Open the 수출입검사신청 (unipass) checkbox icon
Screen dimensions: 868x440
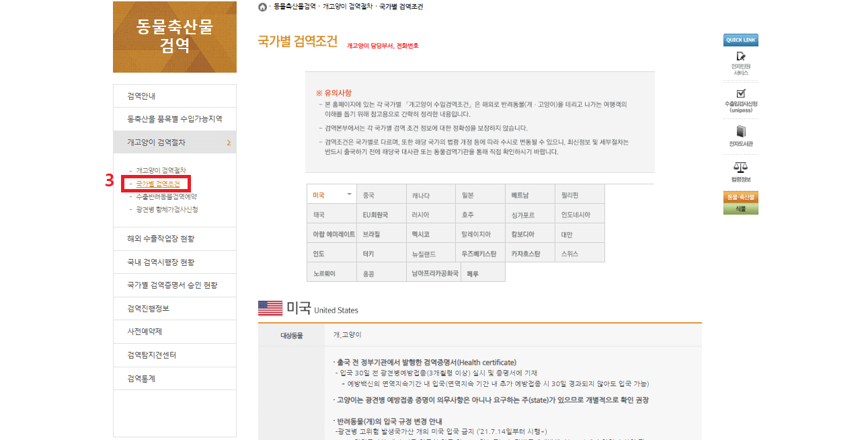click(x=740, y=94)
